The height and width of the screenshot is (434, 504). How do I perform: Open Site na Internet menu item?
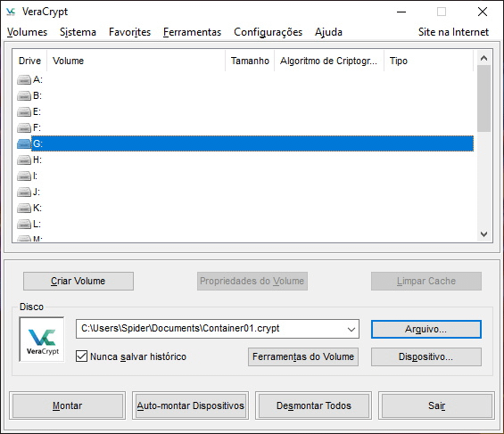tap(453, 32)
